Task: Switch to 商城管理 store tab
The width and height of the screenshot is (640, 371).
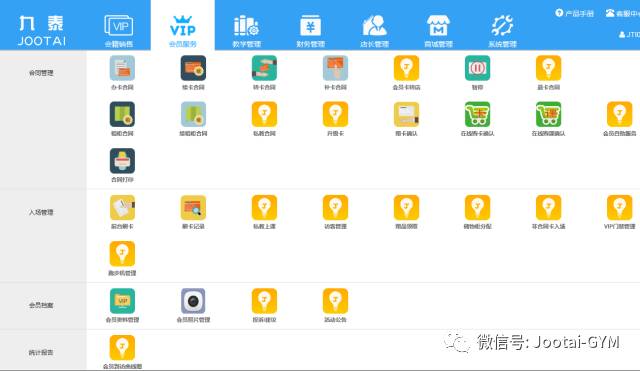Action: click(438, 31)
